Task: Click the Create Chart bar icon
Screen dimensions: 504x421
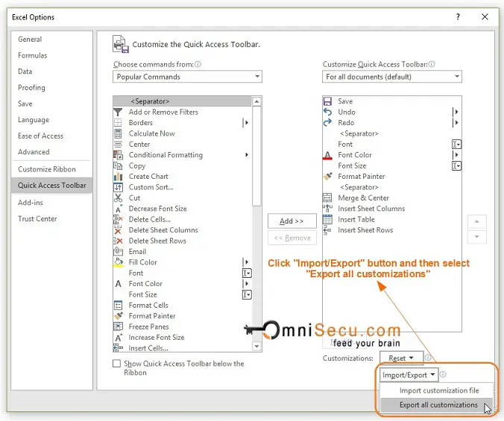Action: (118, 177)
